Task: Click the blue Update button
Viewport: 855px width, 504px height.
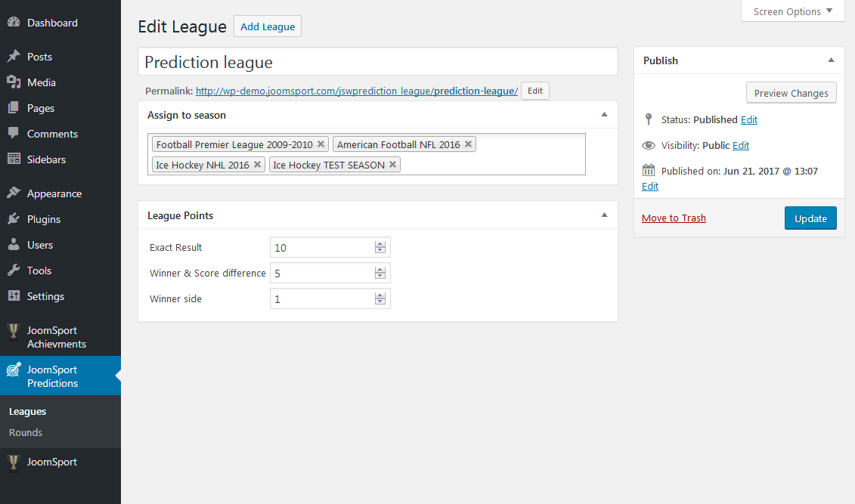Action: 810,218
